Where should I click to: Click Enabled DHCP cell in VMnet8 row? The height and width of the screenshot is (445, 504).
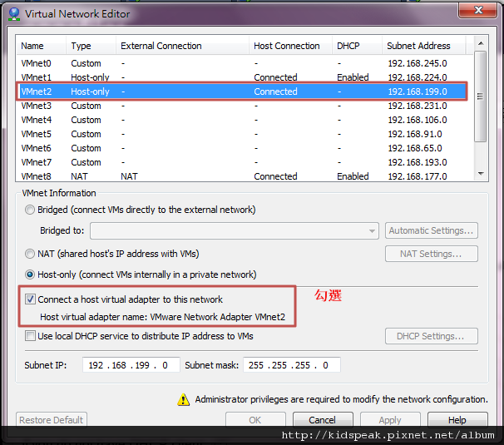coord(353,176)
